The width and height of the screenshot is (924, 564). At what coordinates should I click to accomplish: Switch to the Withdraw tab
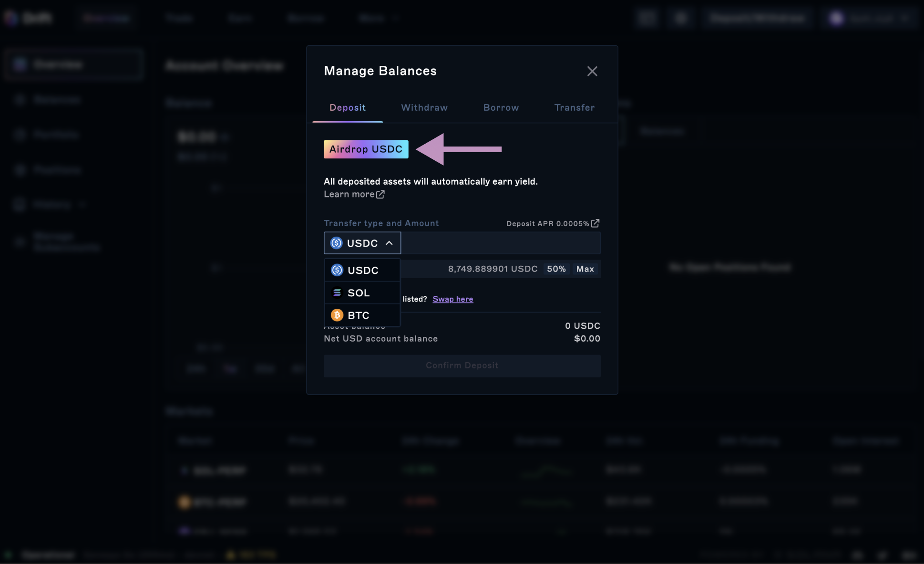click(x=424, y=108)
